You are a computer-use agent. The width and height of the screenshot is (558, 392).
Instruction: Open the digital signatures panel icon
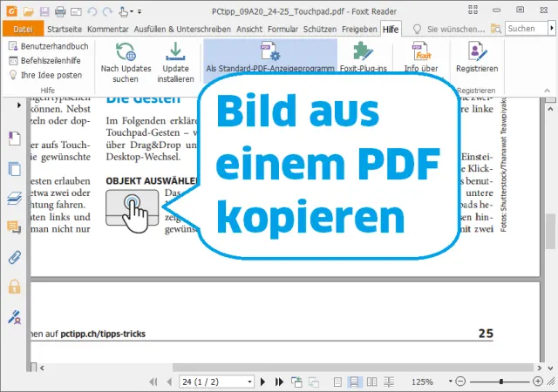click(x=14, y=317)
